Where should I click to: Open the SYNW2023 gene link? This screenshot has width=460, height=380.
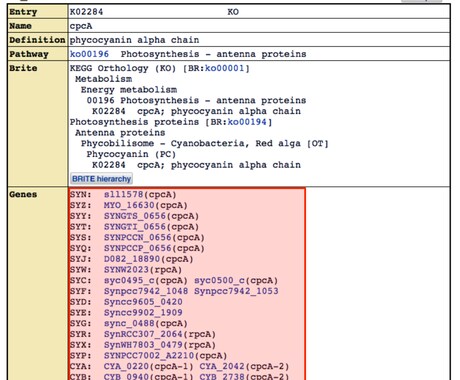click(x=126, y=270)
